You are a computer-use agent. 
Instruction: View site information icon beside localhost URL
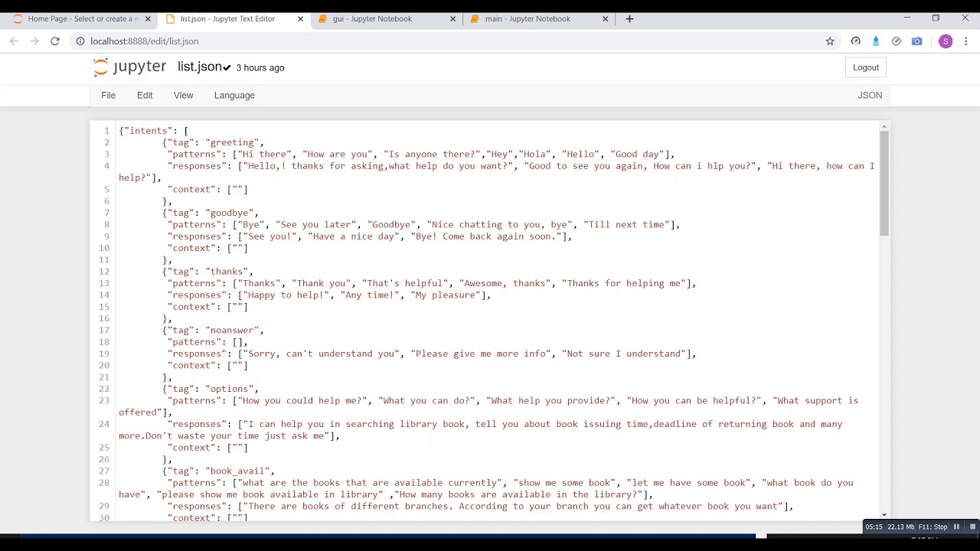pos(80,41)
